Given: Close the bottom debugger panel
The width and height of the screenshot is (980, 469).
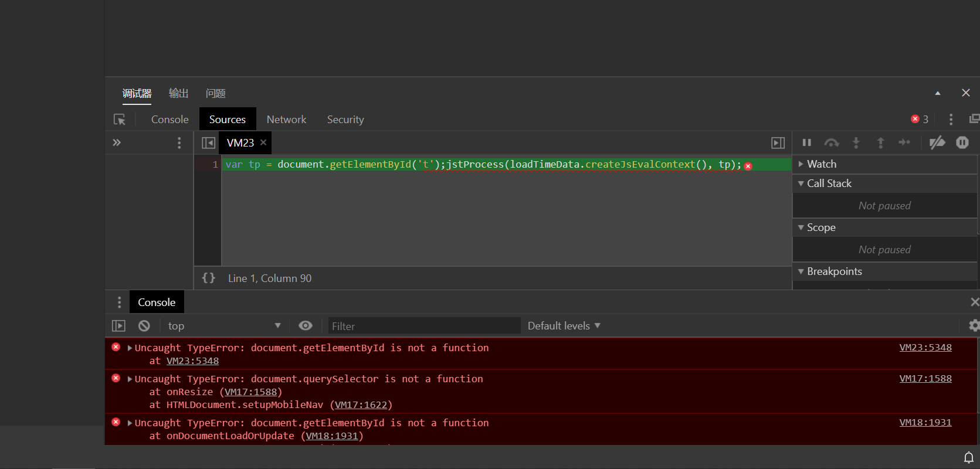Looking at the screenshot, I should 966,93.
